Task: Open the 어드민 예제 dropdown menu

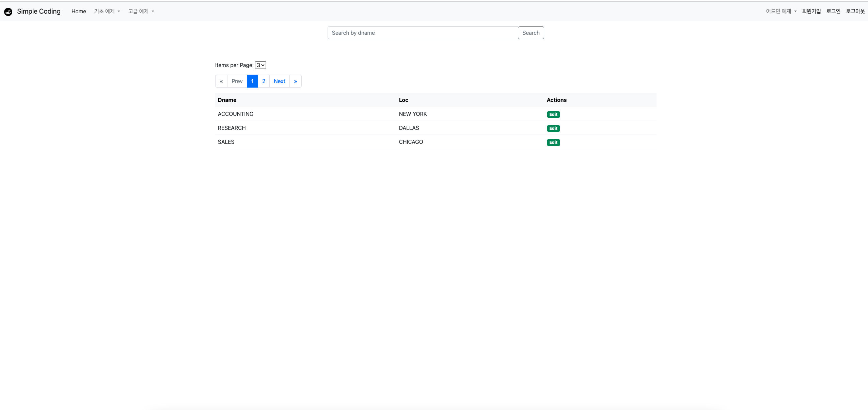Action: pos(781,11)
